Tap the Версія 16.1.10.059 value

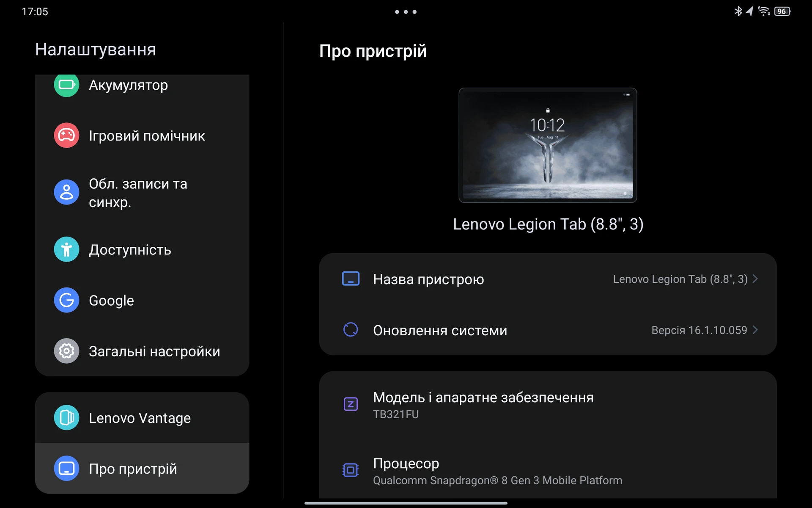tap(699, 330)
